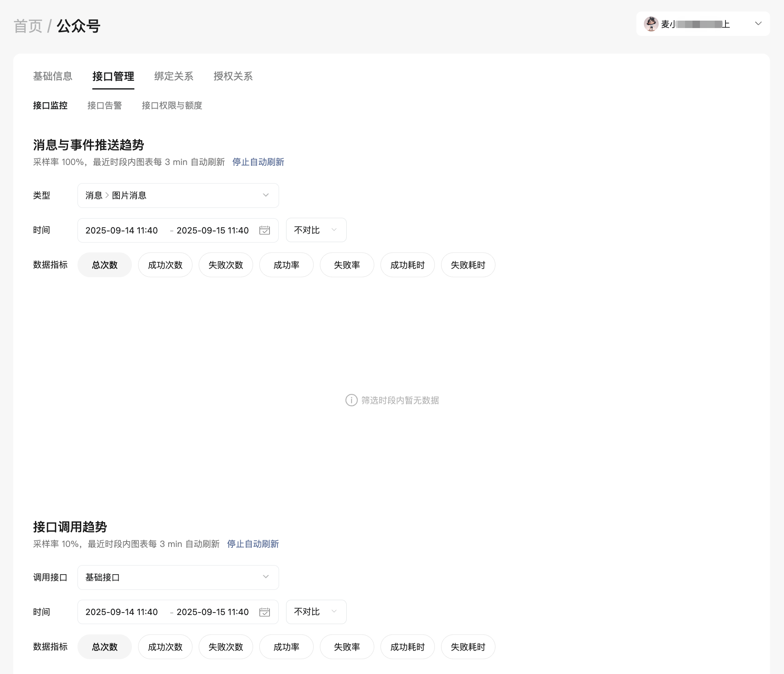Go to 首页 via the breadcrumb
The width and height of the screenshot is (784, 674).
click(28, 26)
